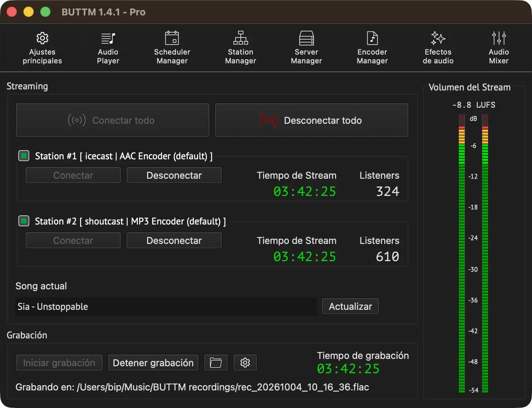Viewport: 532px width, 408px height.
Task: Click Iniciar grabación button
Action: 59,363
